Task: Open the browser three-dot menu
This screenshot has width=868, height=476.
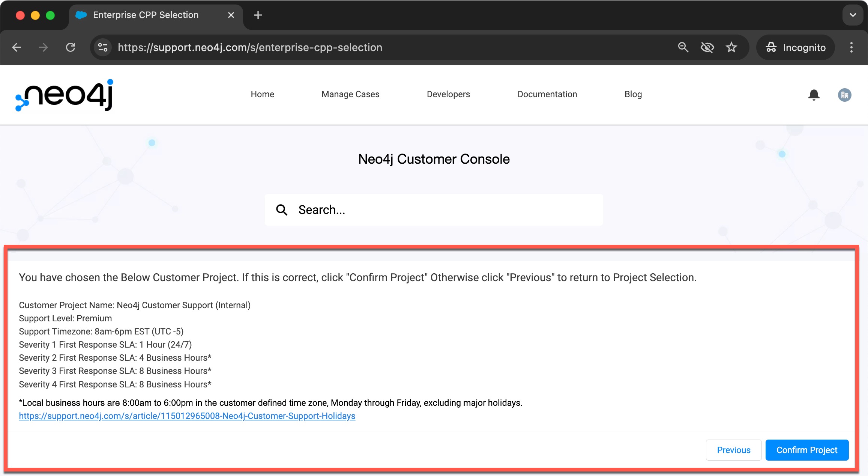Action: coord(851,47)
